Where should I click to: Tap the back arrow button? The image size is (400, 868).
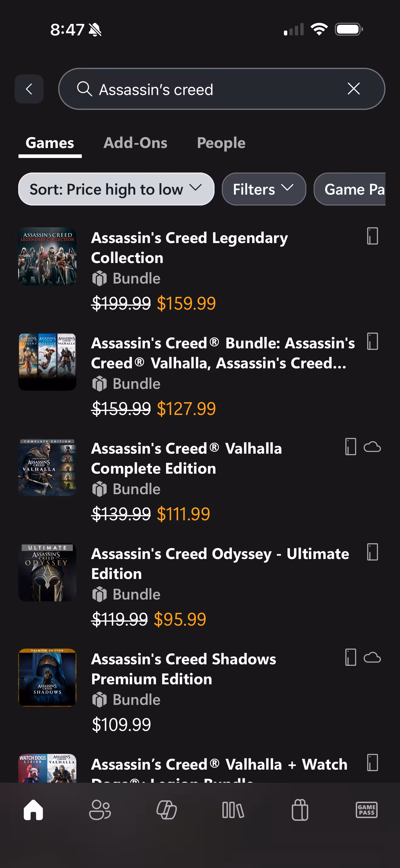[29, 89]
